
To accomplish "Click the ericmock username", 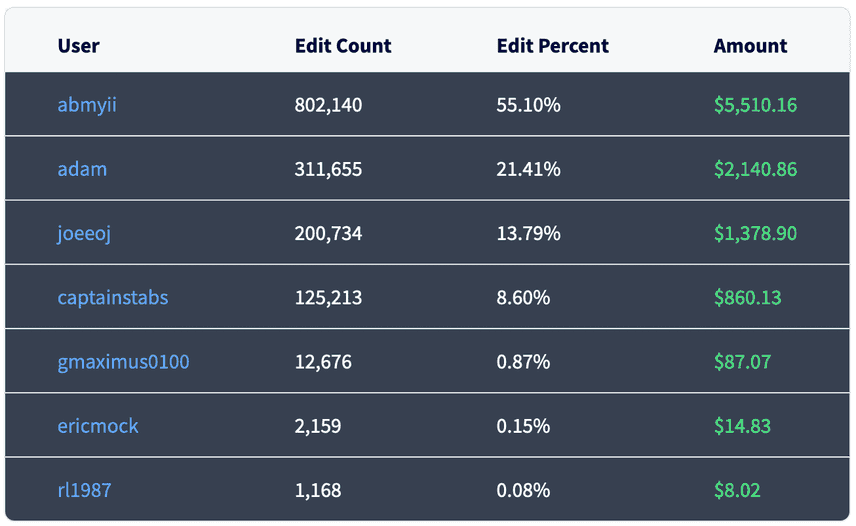I will click(98, 426).
